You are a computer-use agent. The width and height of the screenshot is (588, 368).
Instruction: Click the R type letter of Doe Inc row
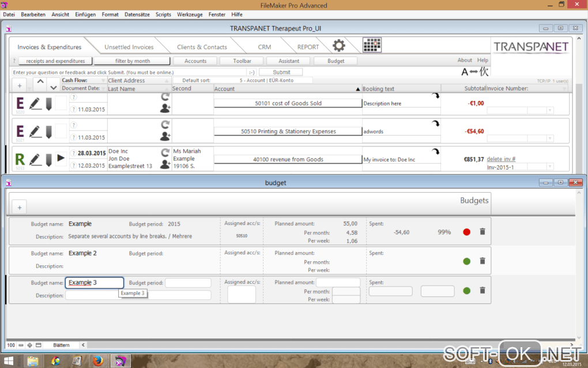coord(20,159)
